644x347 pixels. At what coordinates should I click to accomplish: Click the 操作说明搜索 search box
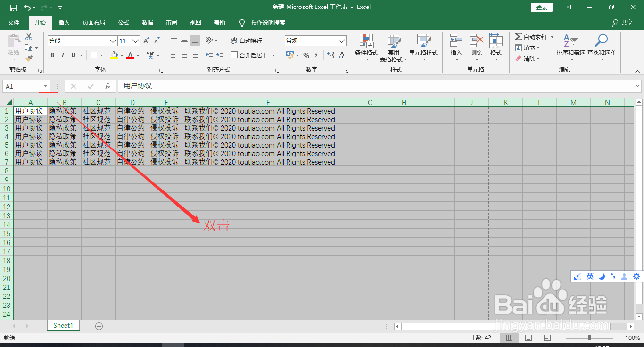pos(268,23)
